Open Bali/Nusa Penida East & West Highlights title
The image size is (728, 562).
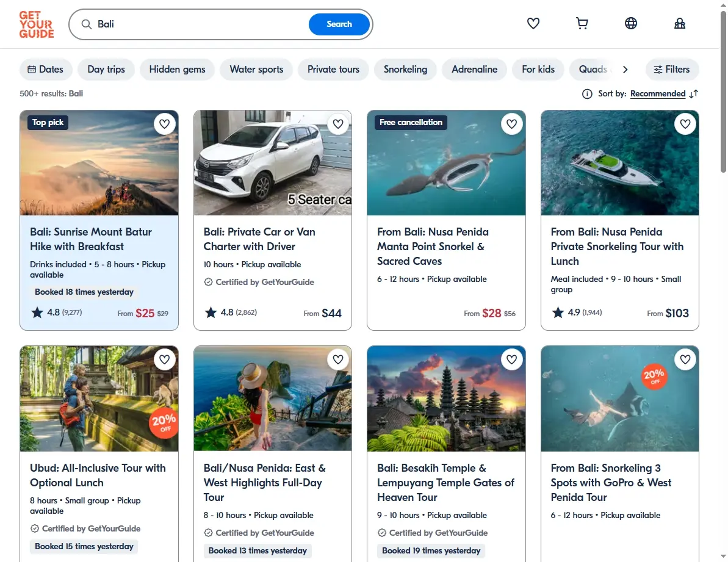point(265,483)
